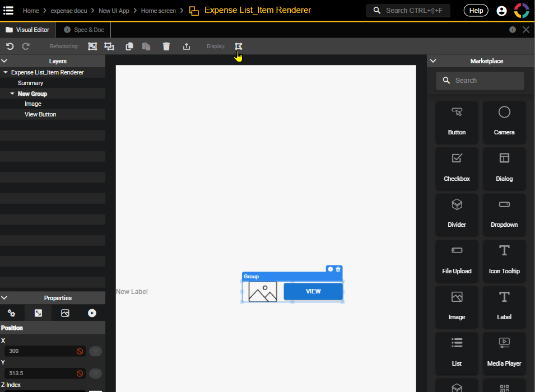Screen dimensions: 535x392
Task: Click the Undo arrow in the toolbar
Action: click(10, 46)
